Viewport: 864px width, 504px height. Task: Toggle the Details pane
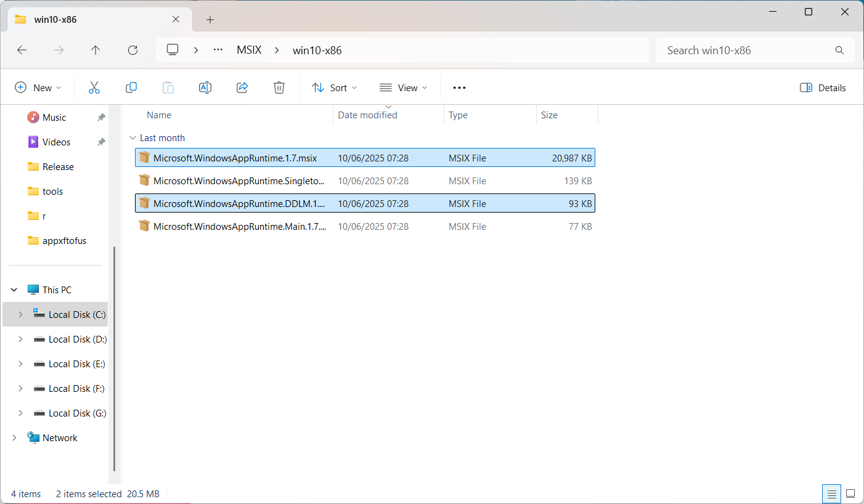click(822, 87)
